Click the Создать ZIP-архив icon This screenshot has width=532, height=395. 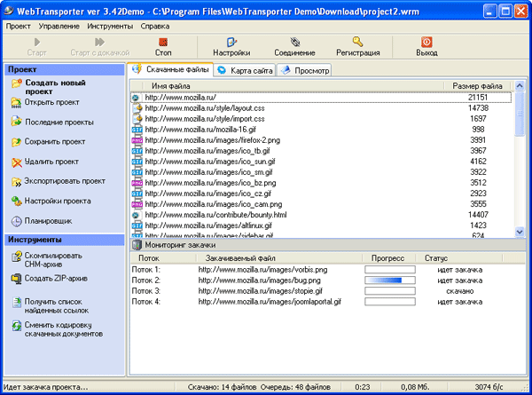point(16,279)
